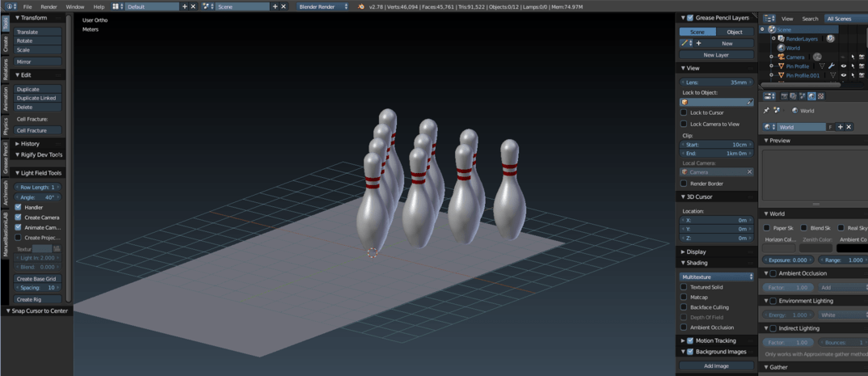This screenshot has width=868, height=376.
Task: Click Create Base Grid button
Action: 38,278
